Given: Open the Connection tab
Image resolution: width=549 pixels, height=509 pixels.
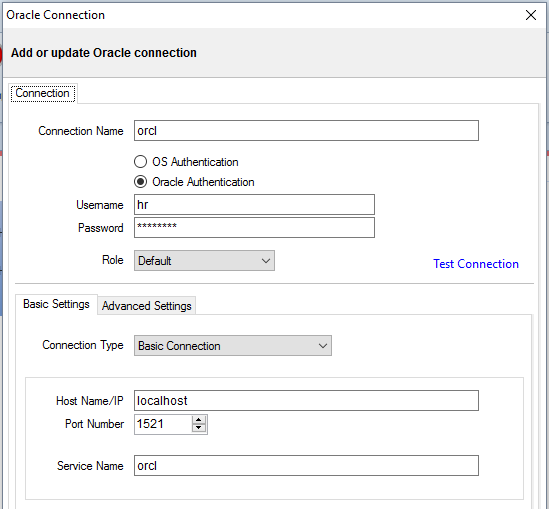Looking at the screenshot, I should [x=43, y=93].
